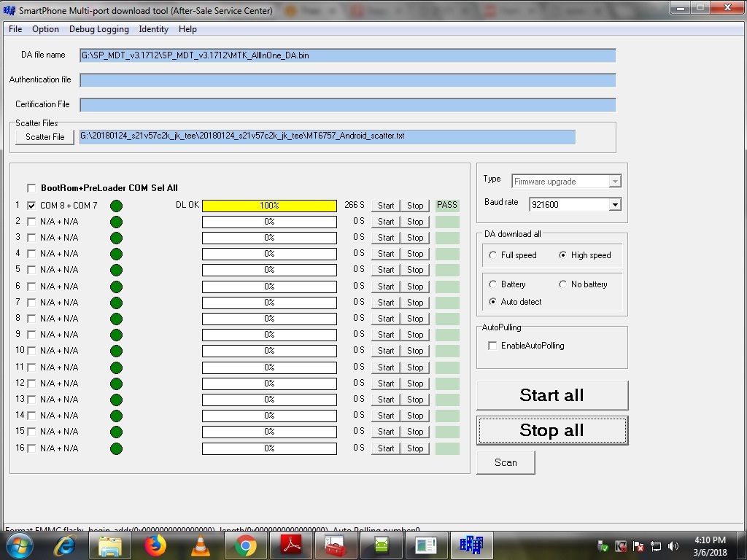Open the Android tool icon in taskbar

pos(381,545)
